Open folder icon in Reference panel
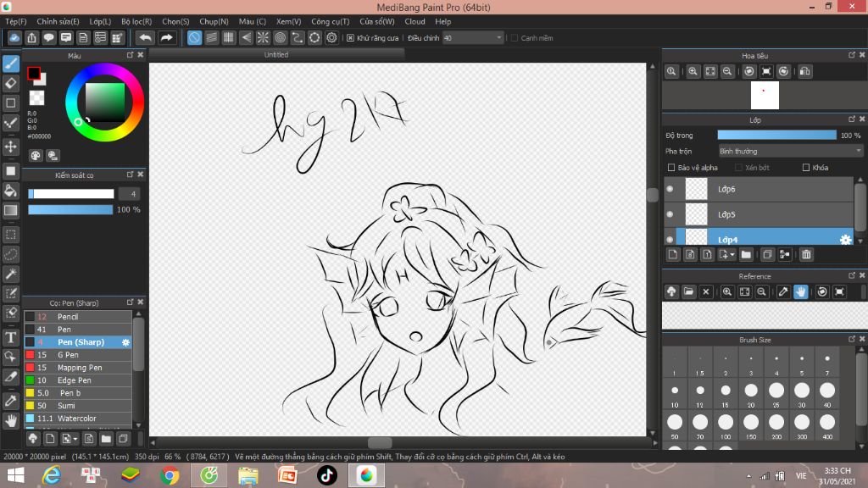Viewport: 868px width, 488px height. pyautogui.click(x=688, y=291)
